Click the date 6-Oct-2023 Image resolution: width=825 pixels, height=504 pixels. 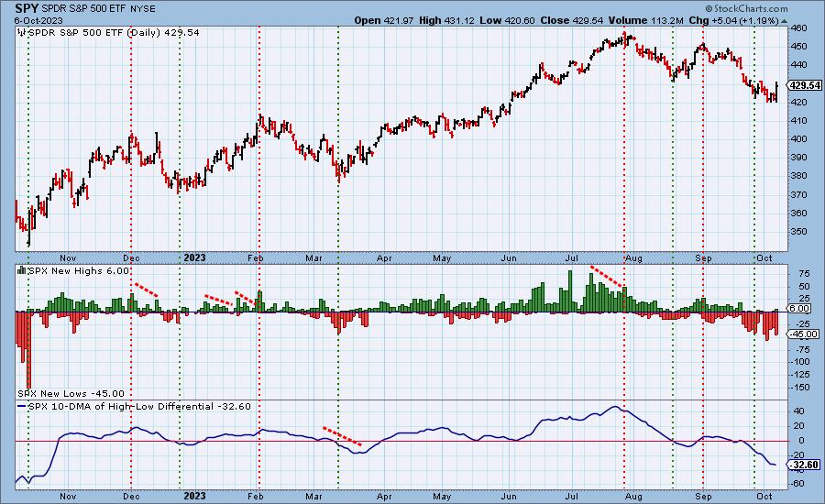pyautogui.click(x=38, y=21)
